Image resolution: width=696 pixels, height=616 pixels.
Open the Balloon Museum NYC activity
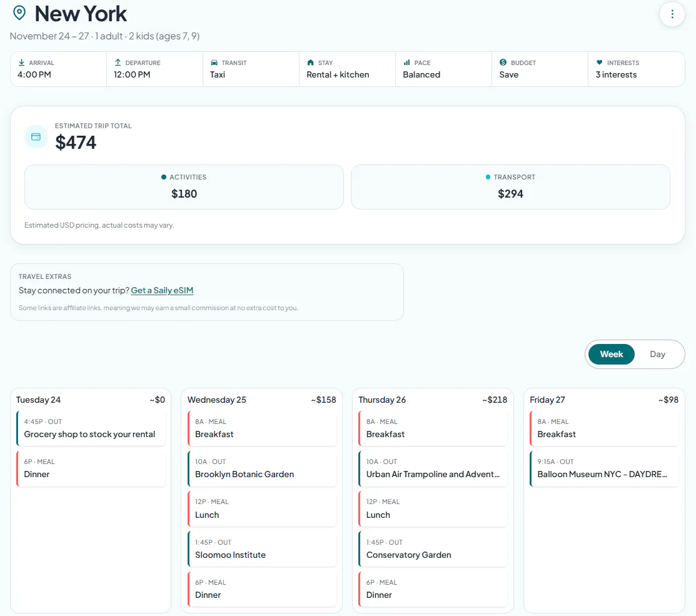[x=604, y=468]
